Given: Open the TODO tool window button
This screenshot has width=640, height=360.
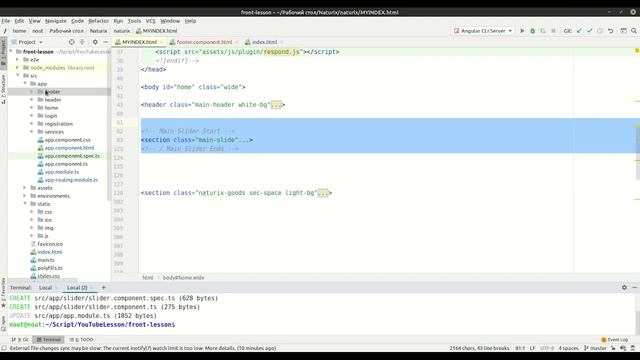Looking at the screenshot, I should click(x=82, y=340).
